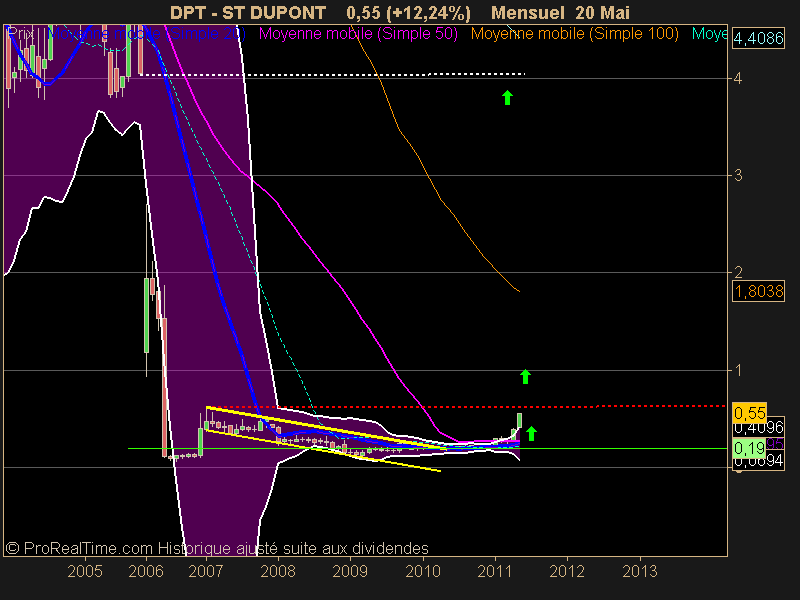800x600 pixels.
Task: Select the year 2007 on the time axis
Action: point(206,571)
